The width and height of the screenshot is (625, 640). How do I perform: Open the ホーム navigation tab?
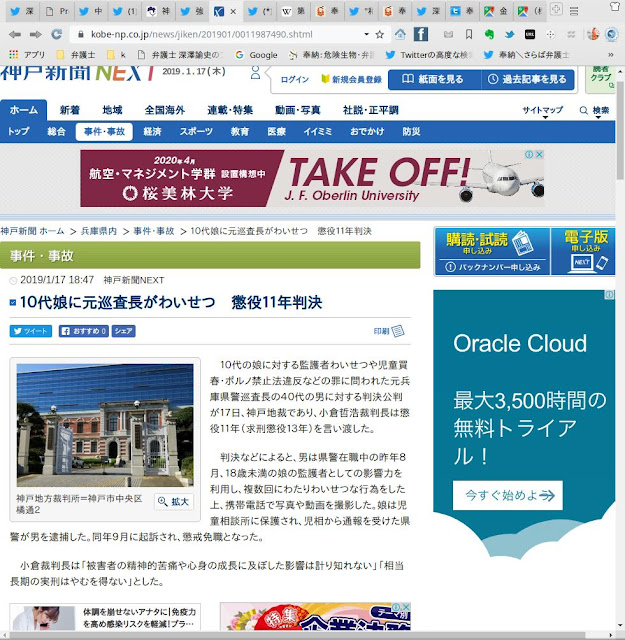coord(24,110)
